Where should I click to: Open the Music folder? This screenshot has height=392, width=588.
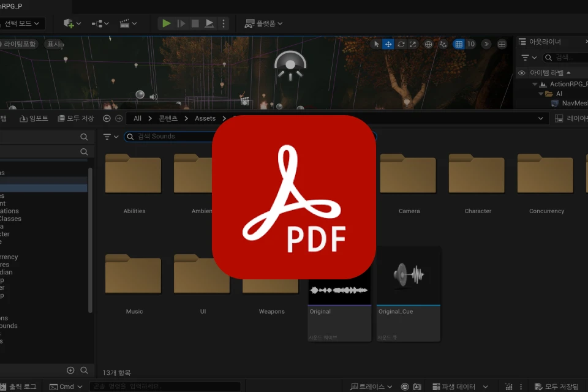134,284
